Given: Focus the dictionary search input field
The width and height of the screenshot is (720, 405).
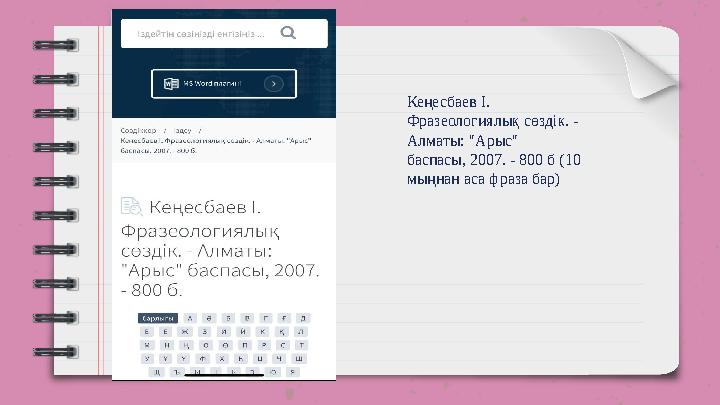Looking at the screenshot, I should point(224,34).
